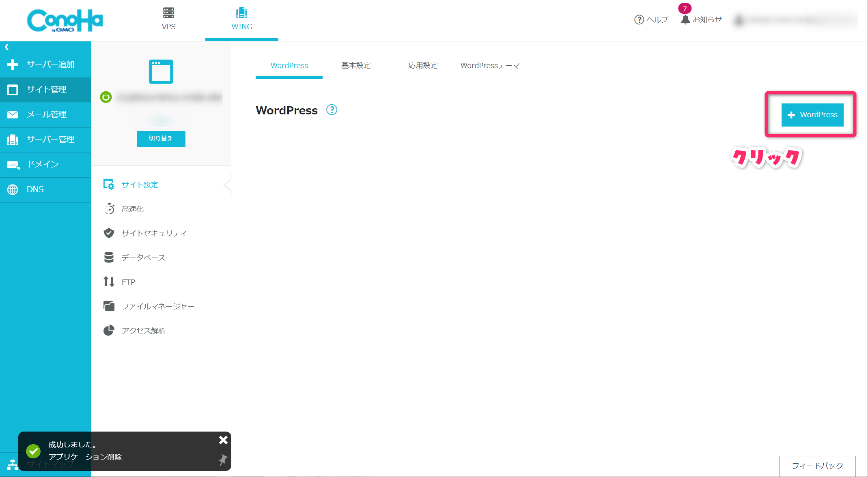
Task: Switch to the WordPressテーマ tab
Action: tap(490, 66)
